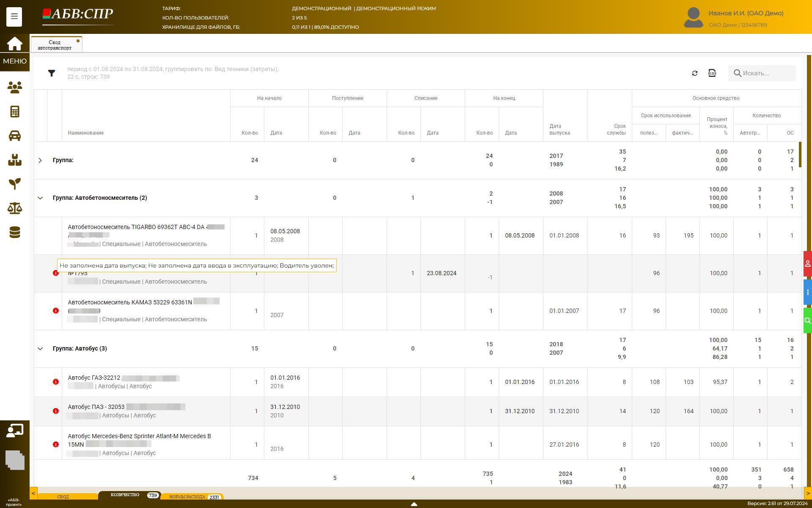
Task: Click the 'Основное средство' group header
Action: (x=716, y=98)
